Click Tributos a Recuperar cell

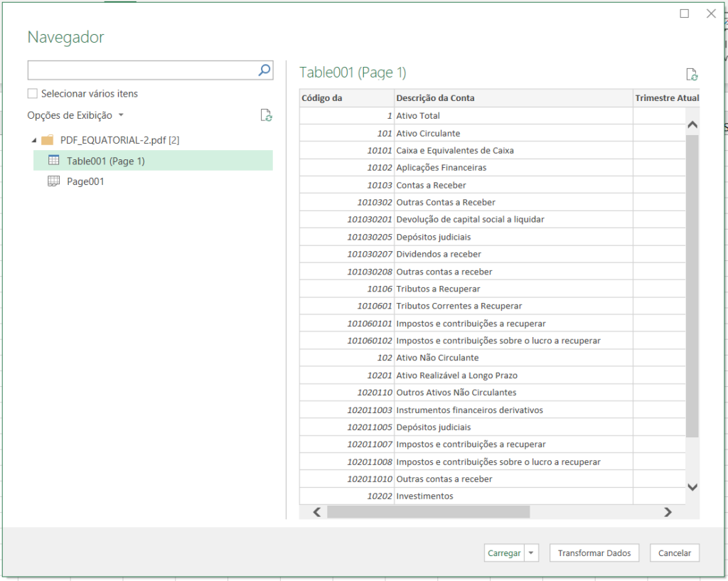[513, 289]
